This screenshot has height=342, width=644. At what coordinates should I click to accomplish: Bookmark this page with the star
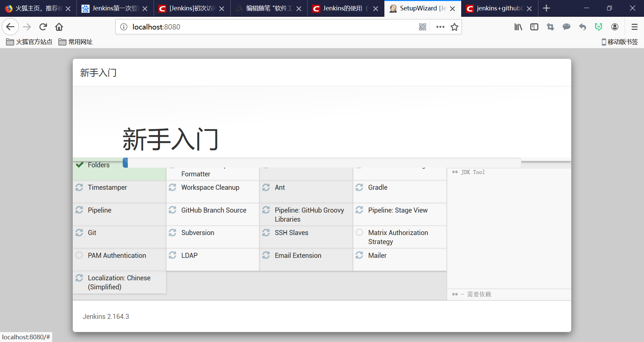(x=454, y=27)
